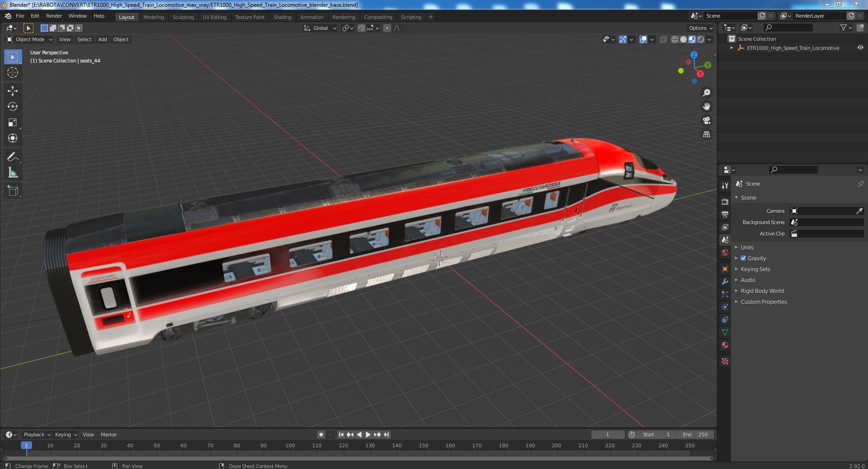This screenshot has height=469, width=868.
Task: Open the Keying dropdown in timeline
Action: point(66,435)
